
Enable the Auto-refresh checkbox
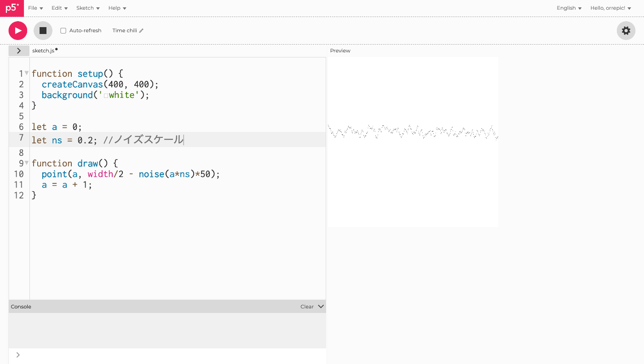pyautogui.click(x=63, y=31)
